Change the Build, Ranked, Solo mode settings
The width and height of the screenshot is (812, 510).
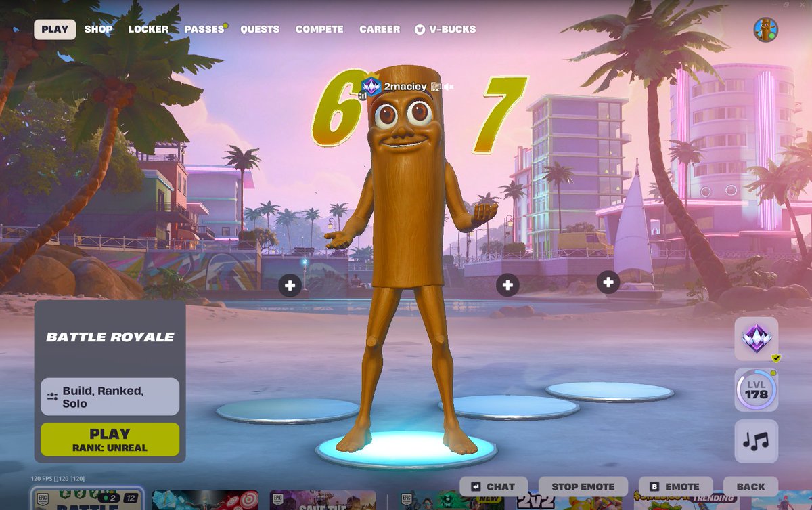point(110,397)
